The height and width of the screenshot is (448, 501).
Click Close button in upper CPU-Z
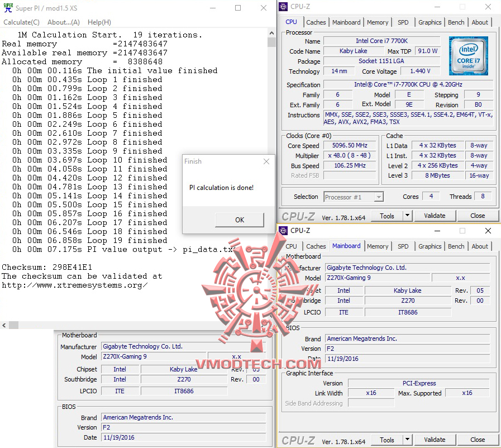pyautogui.click(x=478, y=216)
